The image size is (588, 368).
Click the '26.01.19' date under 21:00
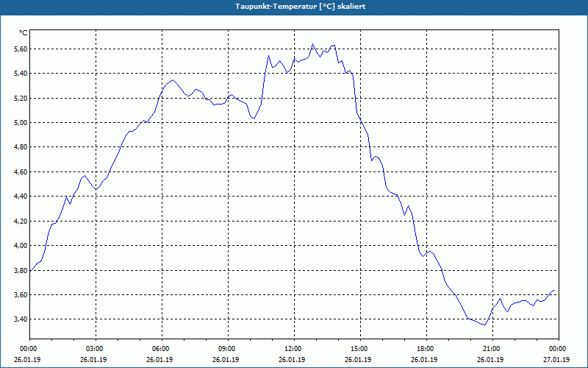[x=490, y=359]
